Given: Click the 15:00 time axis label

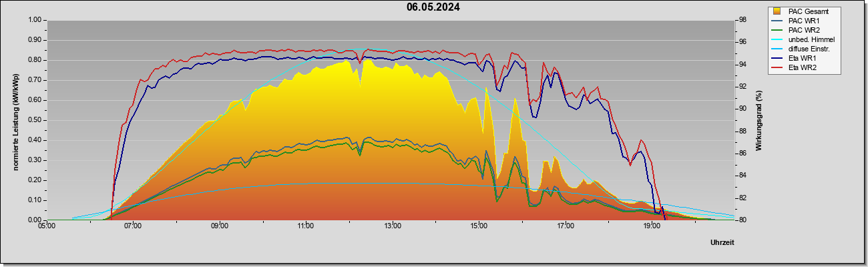Looking at the screenshot, I should (479, 226).
